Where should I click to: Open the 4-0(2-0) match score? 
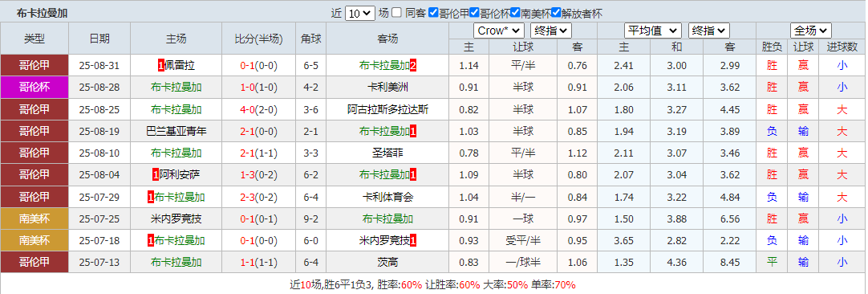tap(258, 109)
